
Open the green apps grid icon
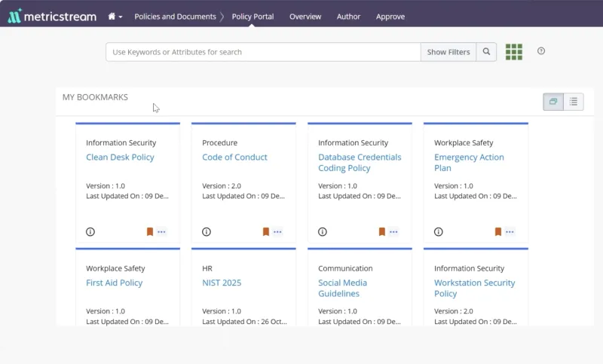click(x=513, y=52)
